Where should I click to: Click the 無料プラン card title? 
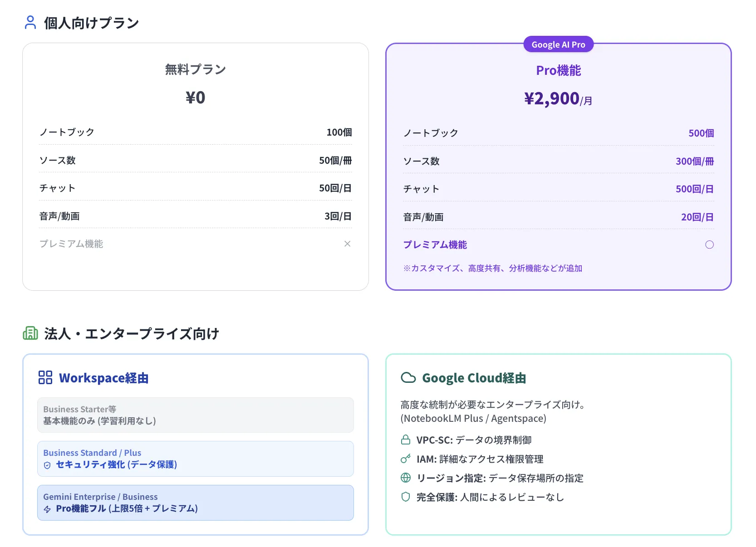(195, 69)
